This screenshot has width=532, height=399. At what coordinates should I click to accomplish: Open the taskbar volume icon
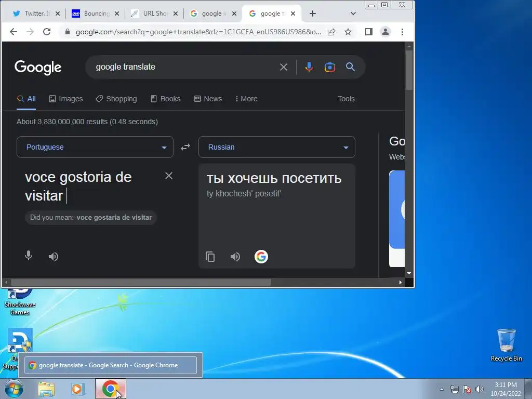pyautogui.click(x=479, y=389)
